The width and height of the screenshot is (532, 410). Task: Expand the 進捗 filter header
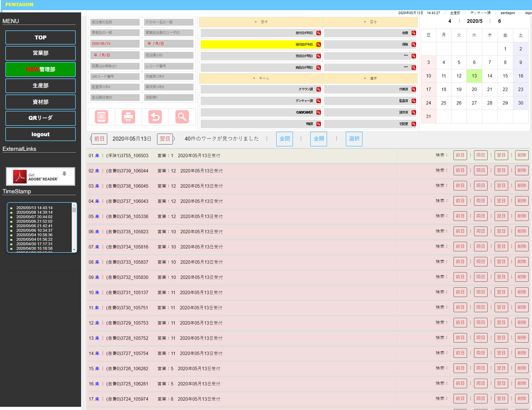[x=370, y=78]
